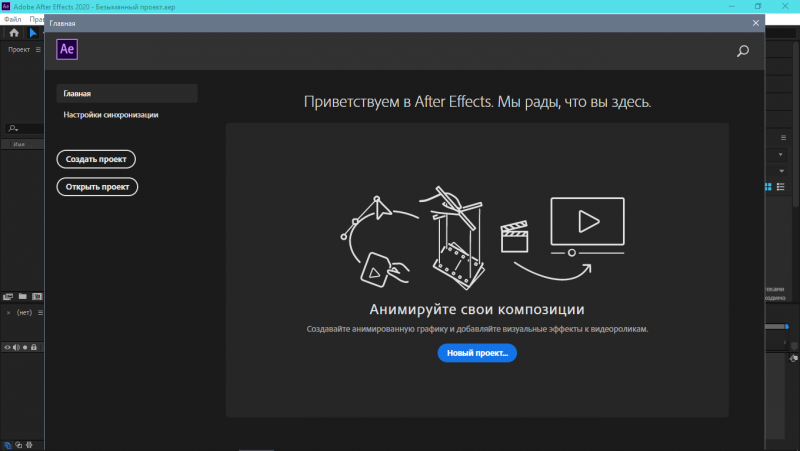Click the search magnifier in welcome window
Image resolution: width=800 pixels, height=451 pixels.
pyautogui.click(x=743, y=51)
